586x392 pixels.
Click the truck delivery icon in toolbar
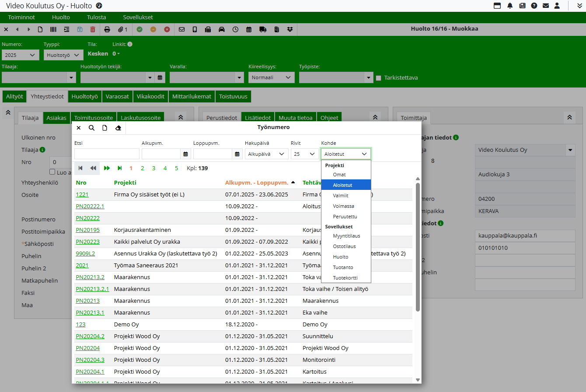263,29
